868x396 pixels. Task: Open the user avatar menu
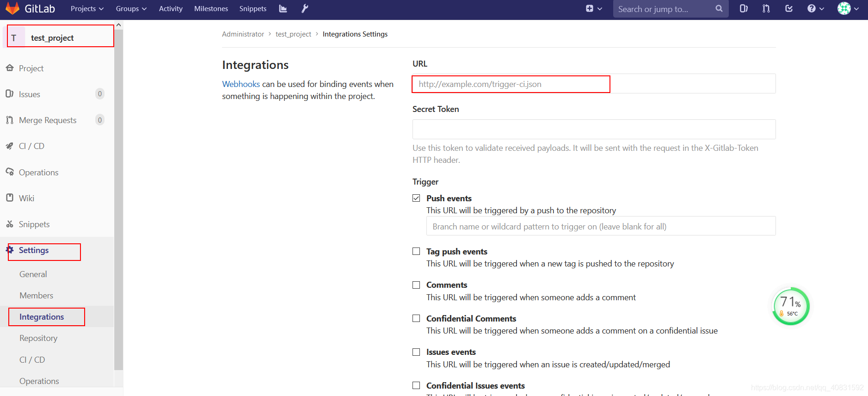point(848,8)
